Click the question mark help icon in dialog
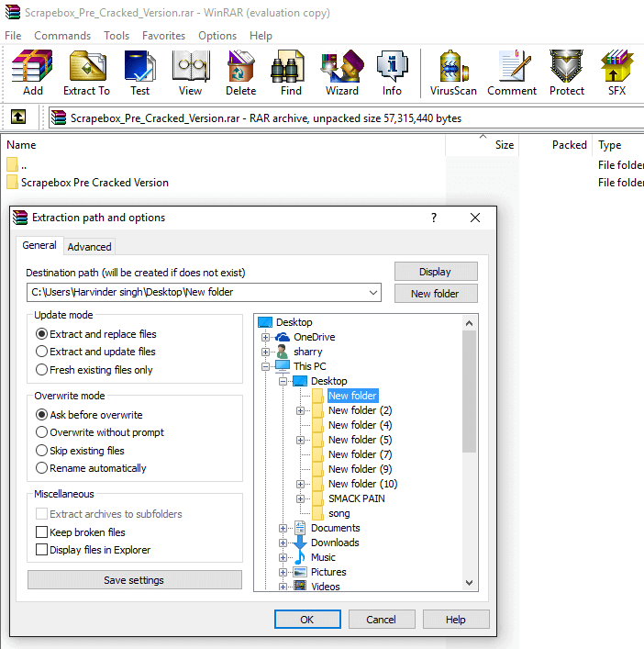Screen dimensions: 644x649 434,218
